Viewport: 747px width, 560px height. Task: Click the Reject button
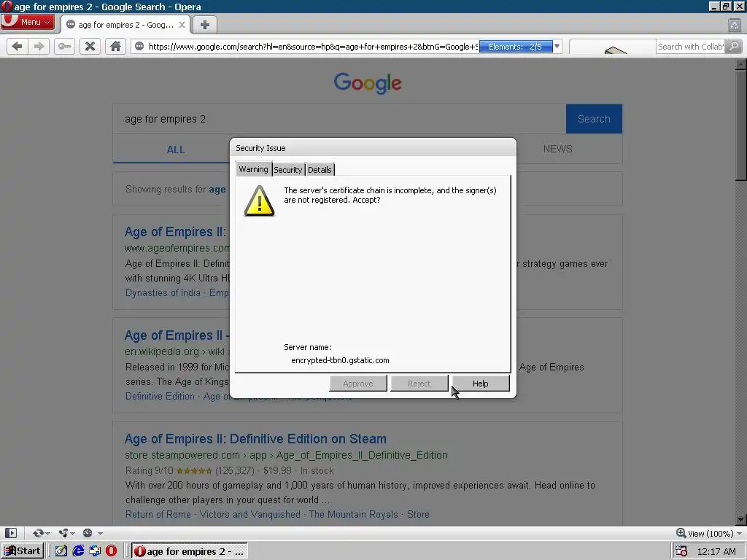click(419, 384)
